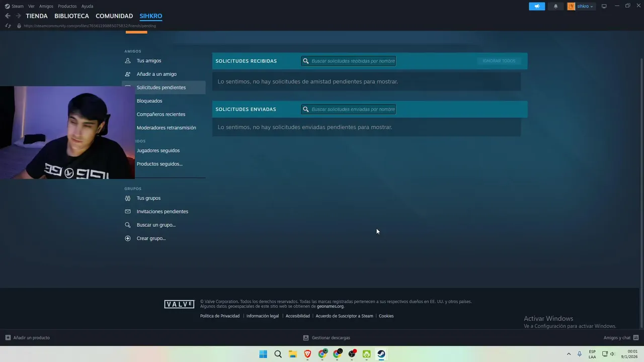Viewport: 644px width, 362px height.
Task: Click the person icon next to Tus amigos
Action: pyautogui.click(x=128, y=61)
